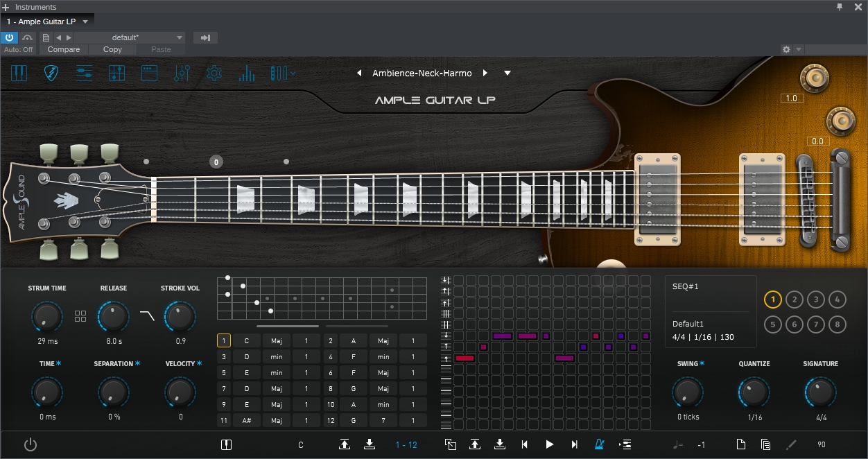Click the pin window icon
The height and width of the screenshot is (459, 868).
point(840,7)
